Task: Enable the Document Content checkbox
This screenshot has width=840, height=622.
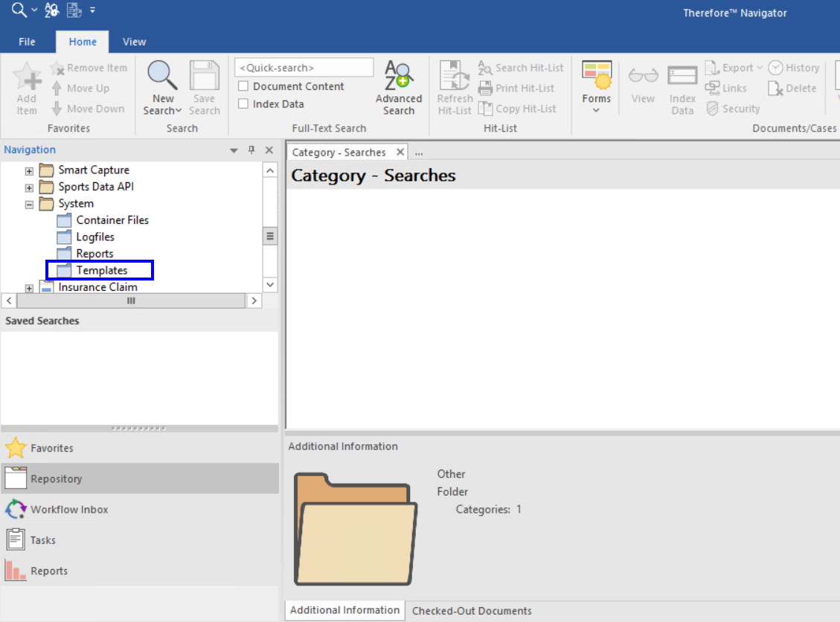Action: (243, 86)
